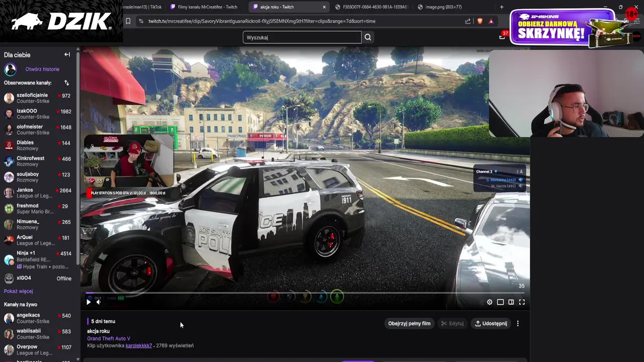Image resolution: width=644 pixels, height=362 pixels.
Task: Open olofmeister channel in sidebar
Action: pyautogui.click(x=38, y=130)
